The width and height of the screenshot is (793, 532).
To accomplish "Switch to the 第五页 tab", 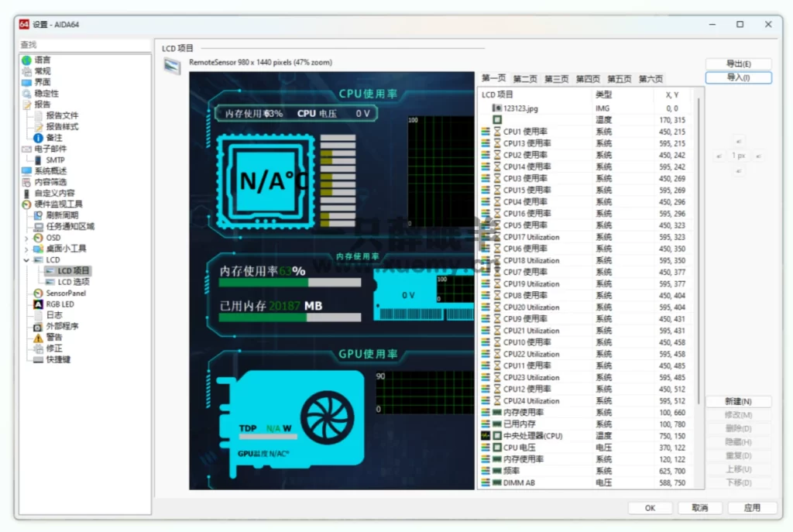I will (x=619, y=79).
